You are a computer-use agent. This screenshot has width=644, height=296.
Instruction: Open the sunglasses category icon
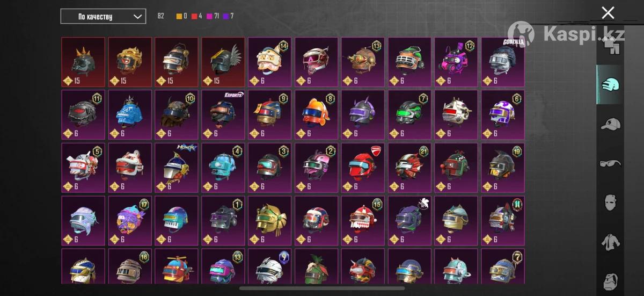[x=610, y=163]
